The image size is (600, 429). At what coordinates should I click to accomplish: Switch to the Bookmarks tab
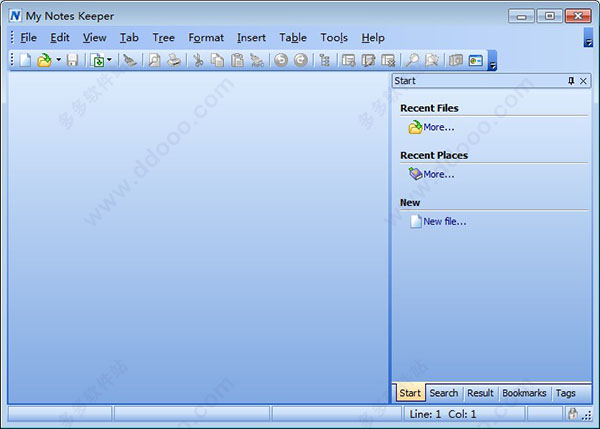524,393
